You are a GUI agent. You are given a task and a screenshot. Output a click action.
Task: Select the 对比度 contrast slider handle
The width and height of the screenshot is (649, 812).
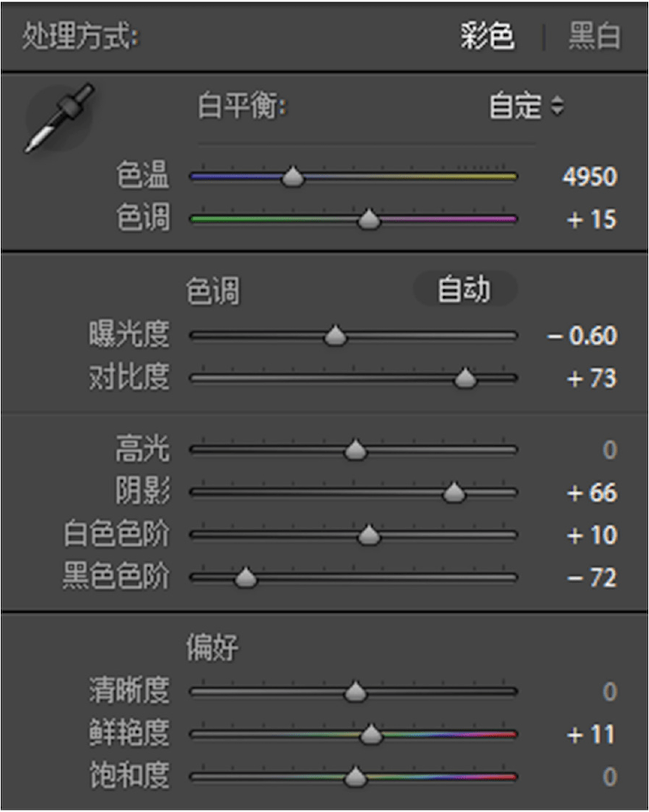tap(464, 378)
